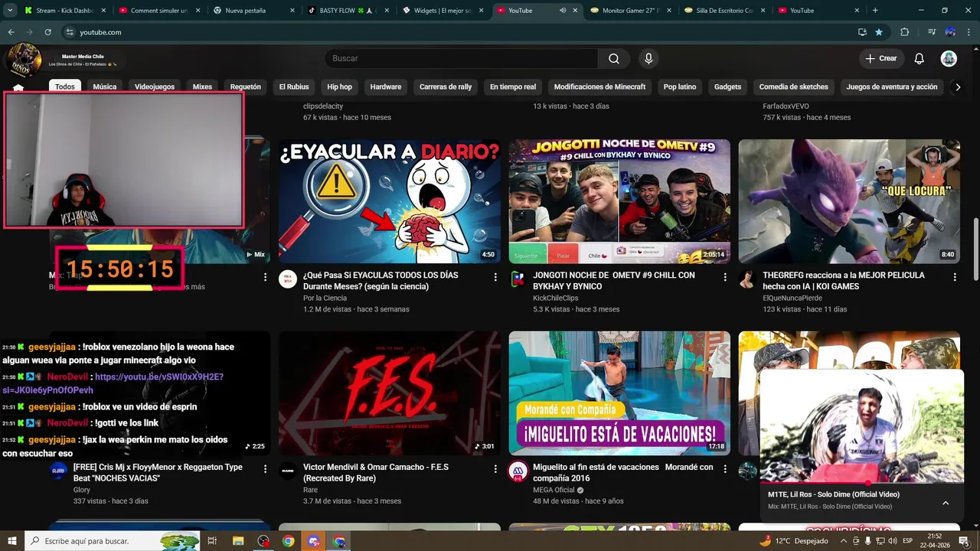Open Chrome three-dot menu
This screenshot has height=551, width=980.
tap(969, 32)
